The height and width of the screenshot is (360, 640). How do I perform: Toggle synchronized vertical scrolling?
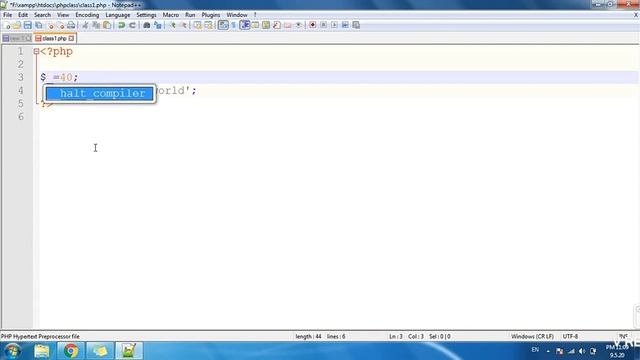tap(198, 25)
